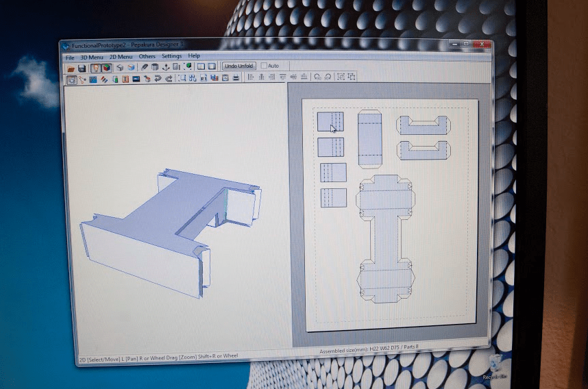Click the 3D I-beam model in left view
This screenshot has width=588, height=389.
(171, 232)
